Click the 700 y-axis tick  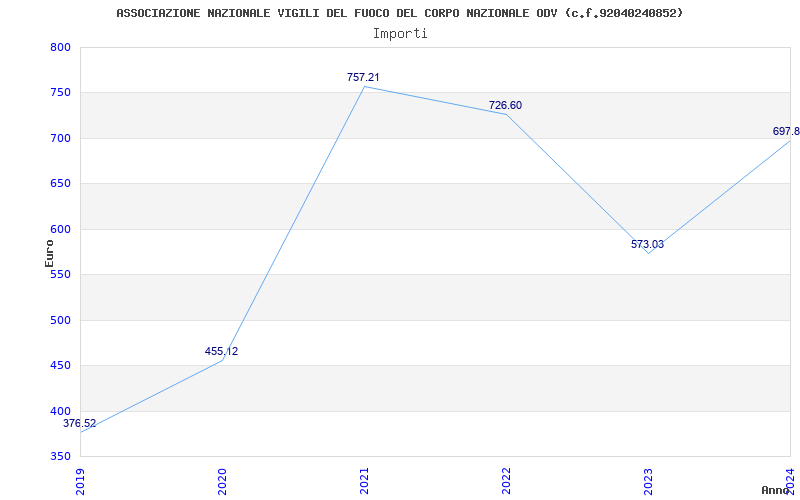pos(60,138)
